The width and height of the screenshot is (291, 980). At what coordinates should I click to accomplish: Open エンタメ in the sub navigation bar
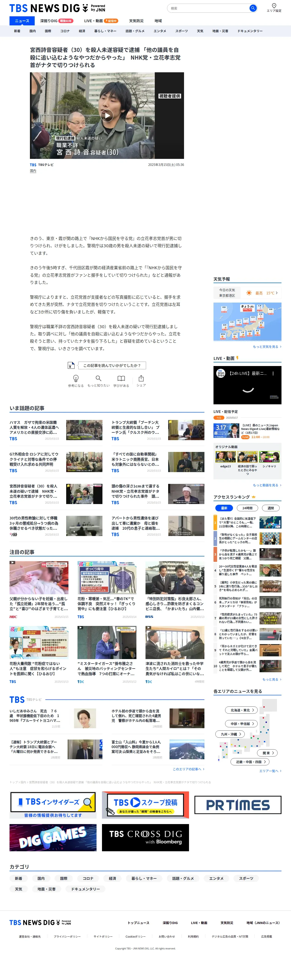click(160, 31)
